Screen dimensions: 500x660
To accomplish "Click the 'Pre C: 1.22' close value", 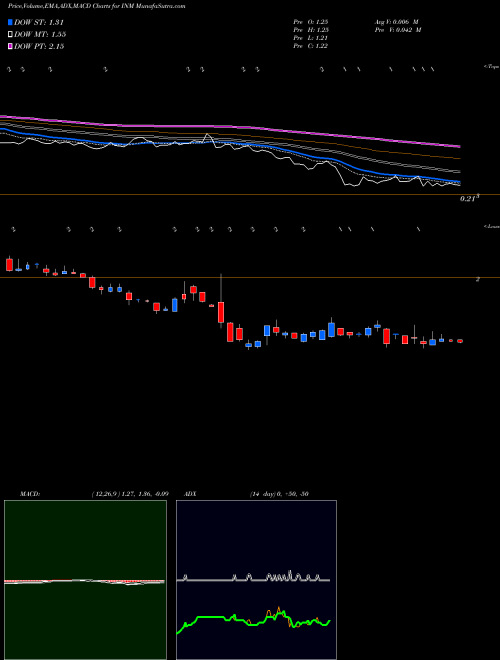I will coord(311,46).
